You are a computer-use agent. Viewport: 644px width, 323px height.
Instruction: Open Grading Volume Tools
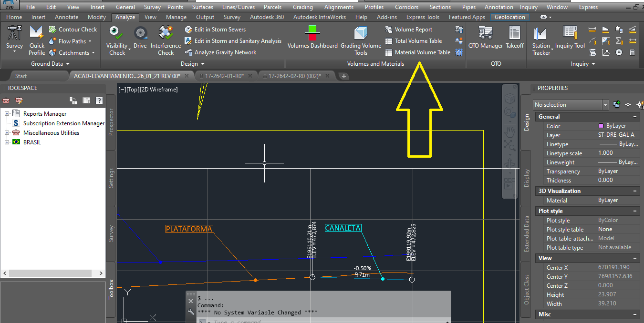tap(361, 40)
